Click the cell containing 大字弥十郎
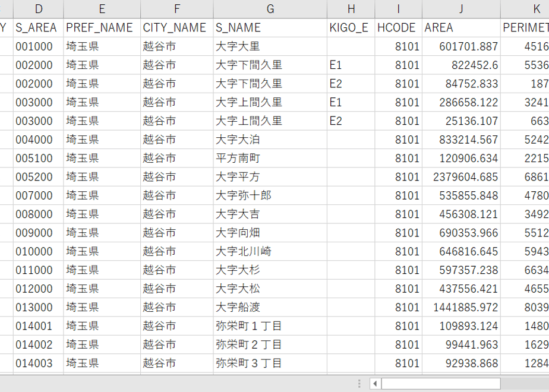The image size is (549, 392). coord(270,195)
